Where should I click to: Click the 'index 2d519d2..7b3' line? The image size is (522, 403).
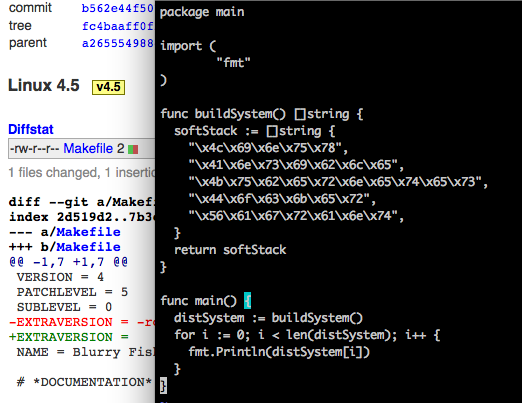82,217
